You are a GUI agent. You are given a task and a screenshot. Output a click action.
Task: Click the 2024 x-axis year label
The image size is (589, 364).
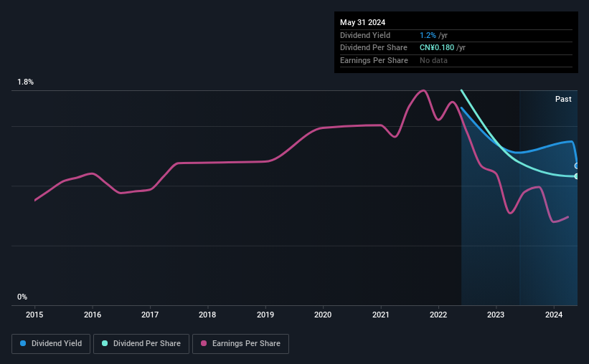coord(554,315)
